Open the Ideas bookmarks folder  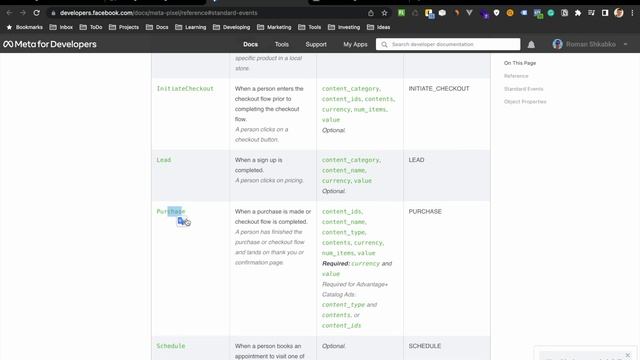pos(378,27)
